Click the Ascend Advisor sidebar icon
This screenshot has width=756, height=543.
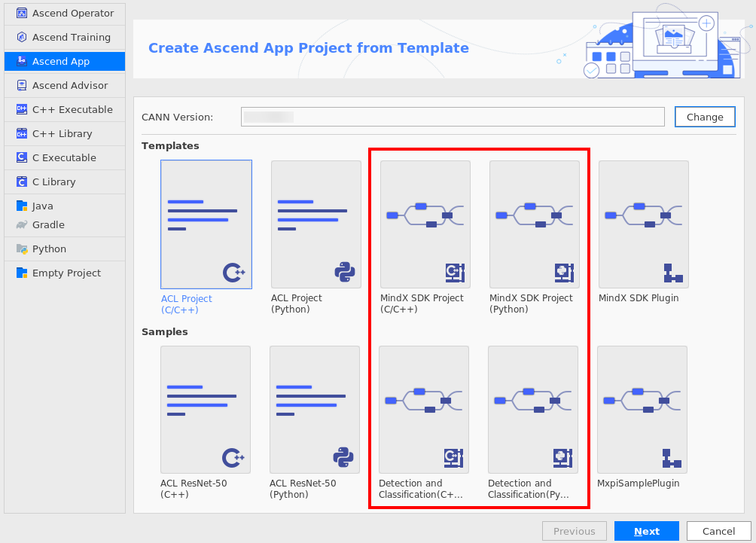pyautogui.click(x=22, y=85)
